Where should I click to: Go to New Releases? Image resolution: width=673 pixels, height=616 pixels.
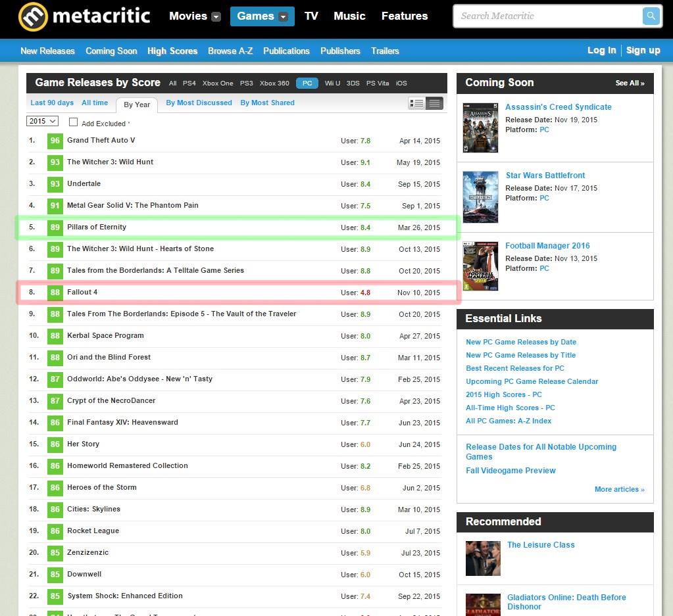pyautogui.click(x=47, y=51)
